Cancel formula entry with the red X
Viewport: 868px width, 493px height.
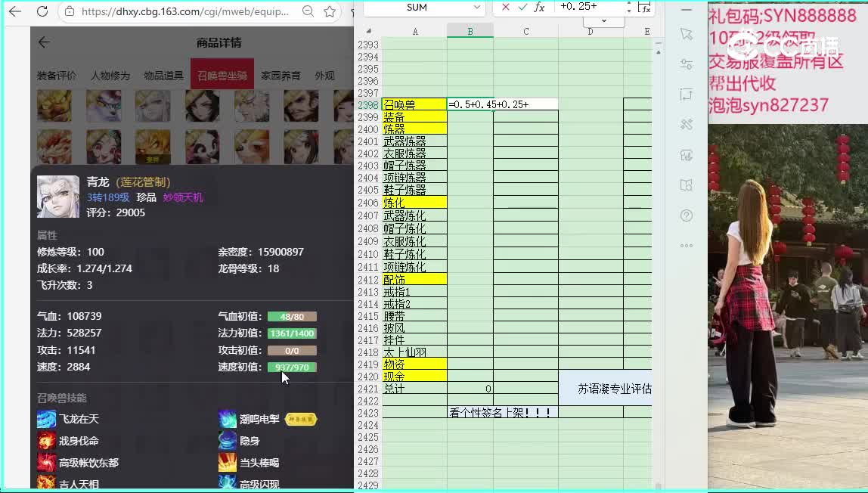click(x=506, y=7)
